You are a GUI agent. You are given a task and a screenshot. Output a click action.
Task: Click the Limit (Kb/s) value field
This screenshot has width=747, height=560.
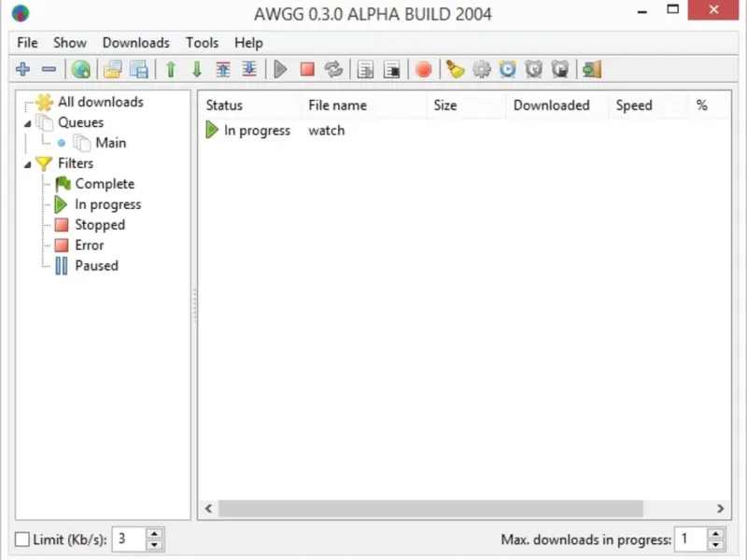129,539
